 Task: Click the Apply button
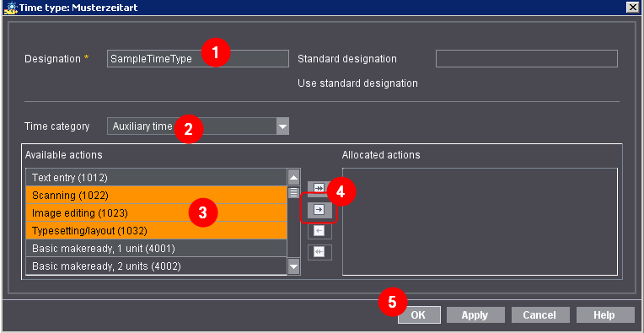click(475, 315)
